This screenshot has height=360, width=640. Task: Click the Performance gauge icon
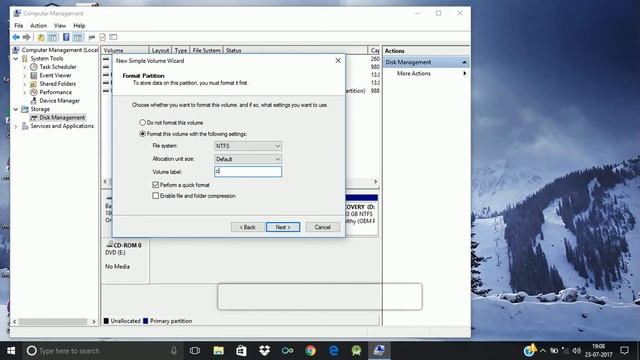pyautogui.click(x=34, y=92)
